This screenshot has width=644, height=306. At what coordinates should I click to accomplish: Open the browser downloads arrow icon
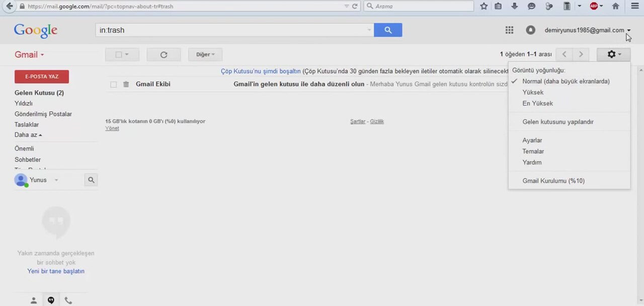click(x=514, y=6)
